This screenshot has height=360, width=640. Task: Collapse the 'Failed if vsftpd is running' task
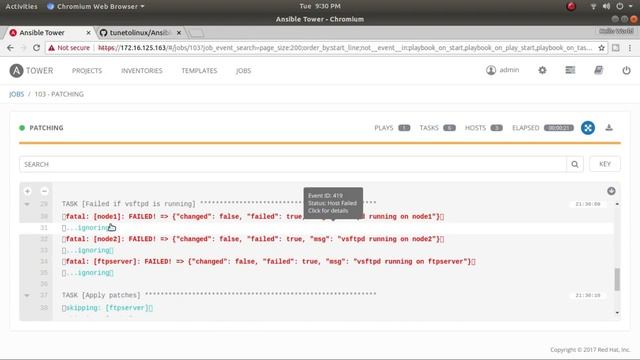27,204
